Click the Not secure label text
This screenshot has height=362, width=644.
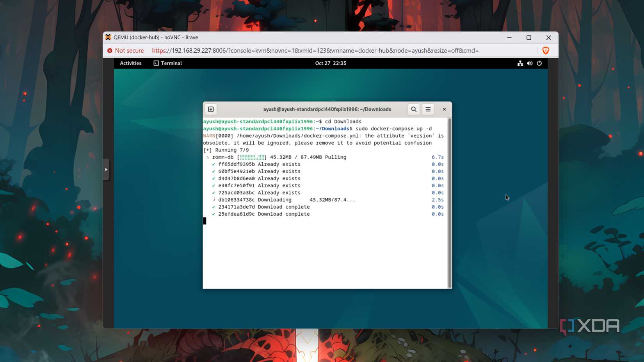pyautogui.click(x=129, y=50)
